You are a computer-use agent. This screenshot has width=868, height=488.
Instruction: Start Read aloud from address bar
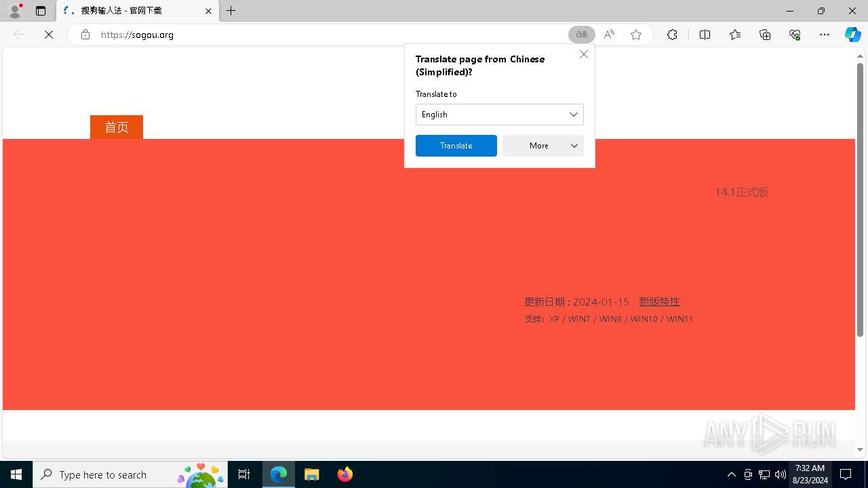tap(609, 35)
